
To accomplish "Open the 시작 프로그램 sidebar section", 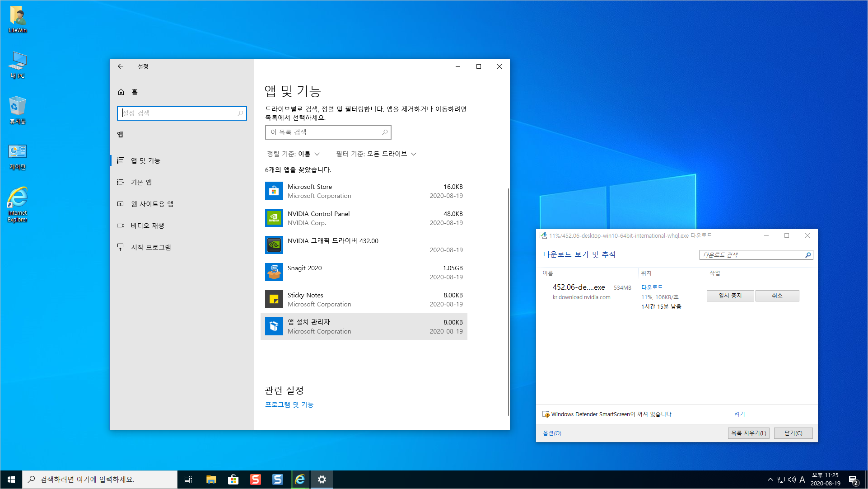I will pos(182,247).
